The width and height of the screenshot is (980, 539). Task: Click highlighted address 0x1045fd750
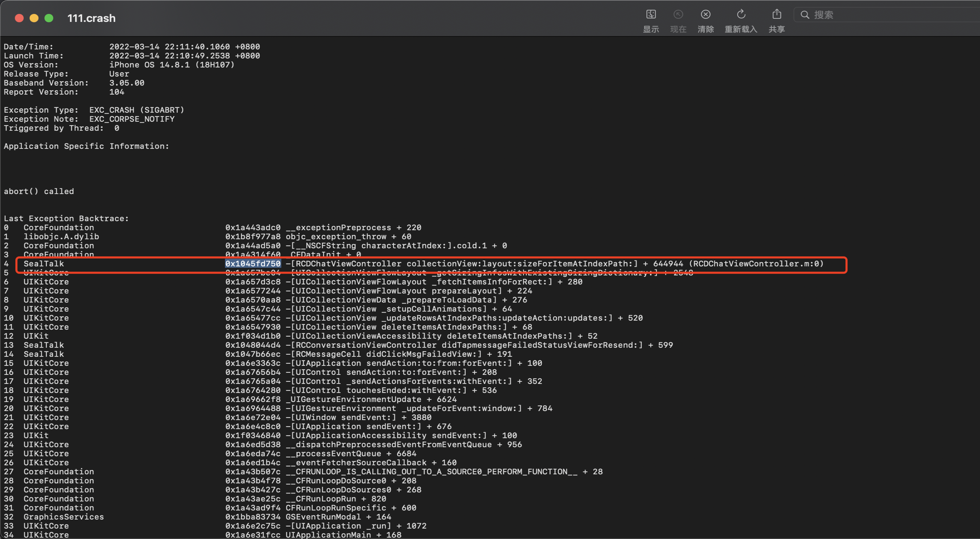[252, 264]
